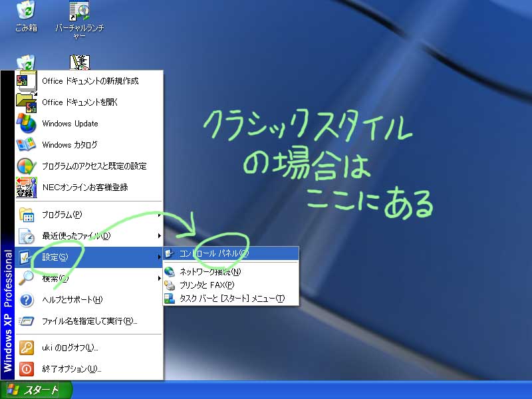Screen dimensions: 532x399
Task: Click the ヘルプとサポート question mark icon
Action: click(x=26, y=300)
